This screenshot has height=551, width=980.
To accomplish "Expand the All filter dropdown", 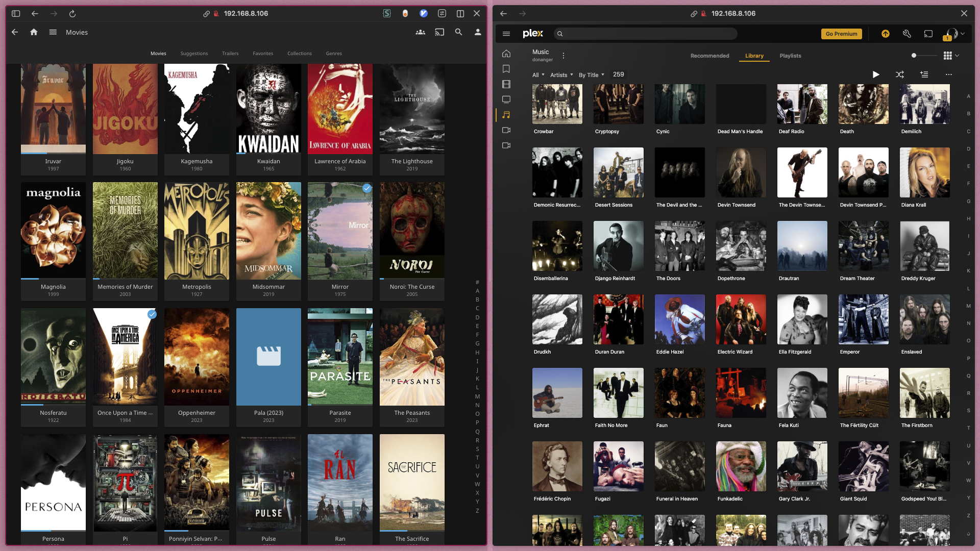I will (538, 75).
